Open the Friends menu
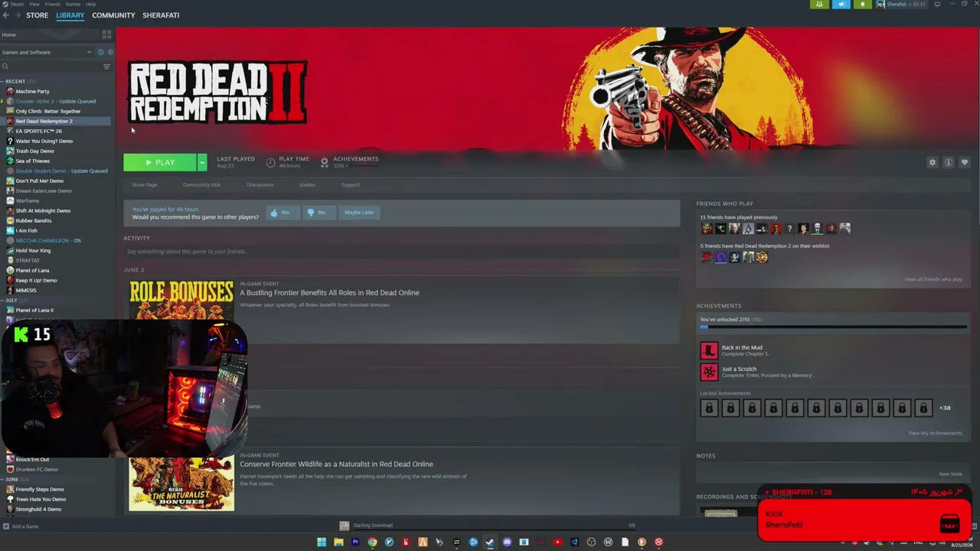Viewport: 980px width, 551px height. [x=52, y=5]
